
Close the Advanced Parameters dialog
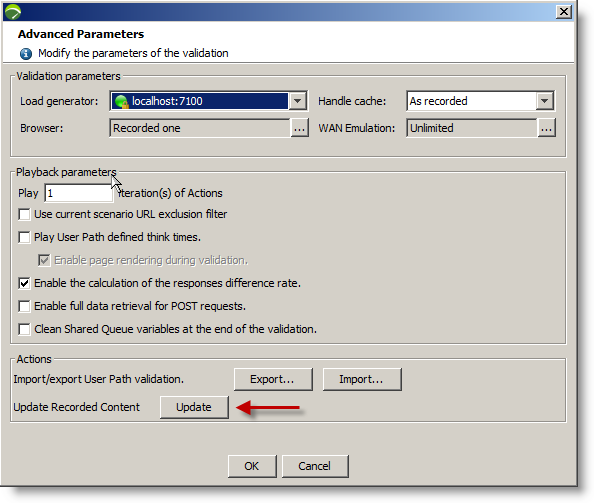point(564,12)
